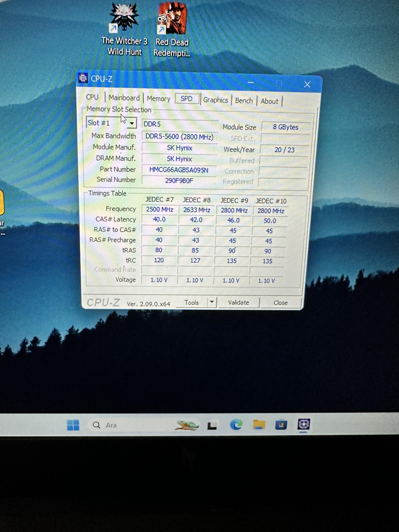Click the Ver. 2.09.0.x64 version text
This screenshot has height=532, width=399.
coord(148,304)
